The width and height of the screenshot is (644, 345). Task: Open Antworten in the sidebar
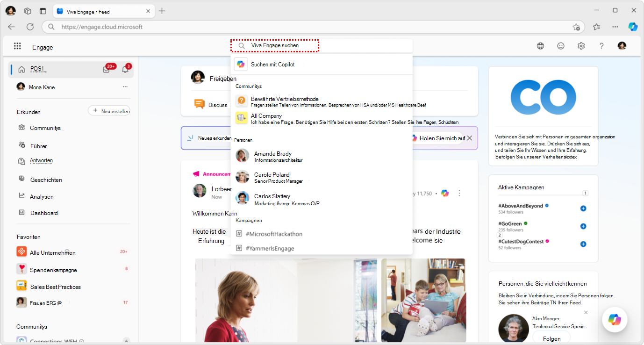pos(41,161)
